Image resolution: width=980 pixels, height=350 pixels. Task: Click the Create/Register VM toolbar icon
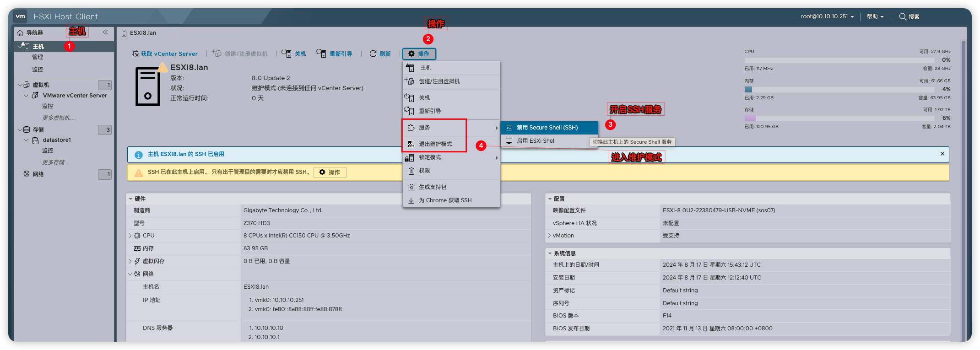click(217, 54)
